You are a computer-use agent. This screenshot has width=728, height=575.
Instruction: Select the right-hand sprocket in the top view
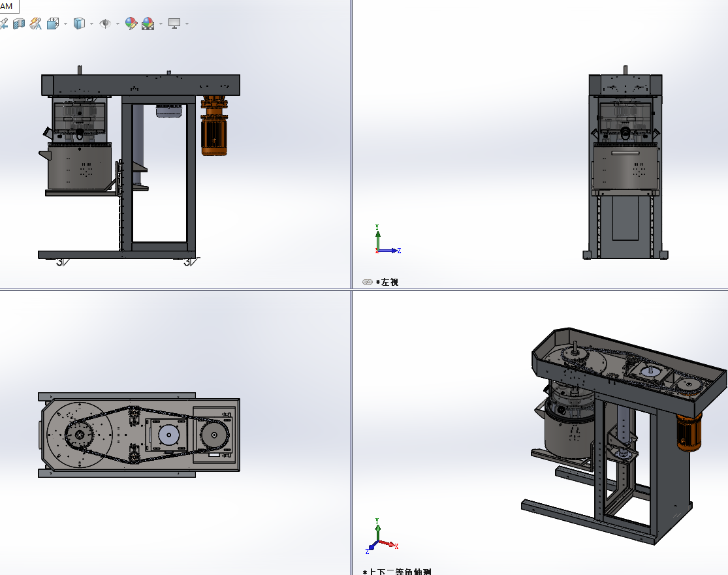[x=214, y=435]
